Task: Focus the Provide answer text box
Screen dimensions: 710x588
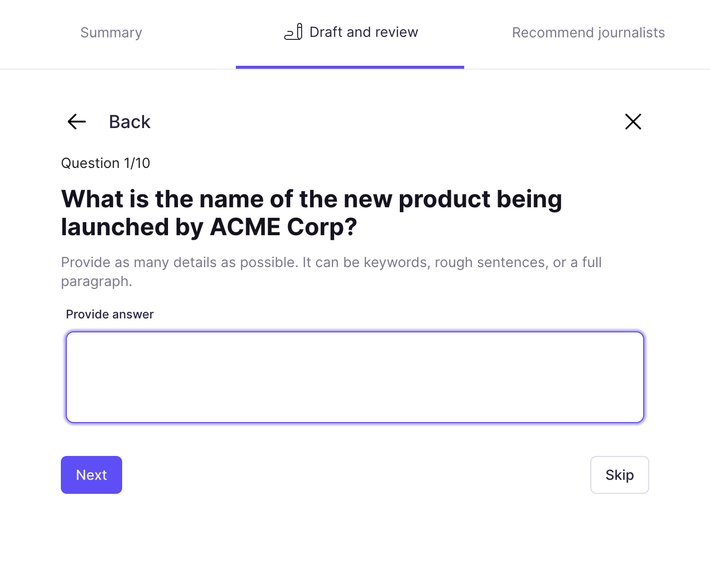Action: 355,377
